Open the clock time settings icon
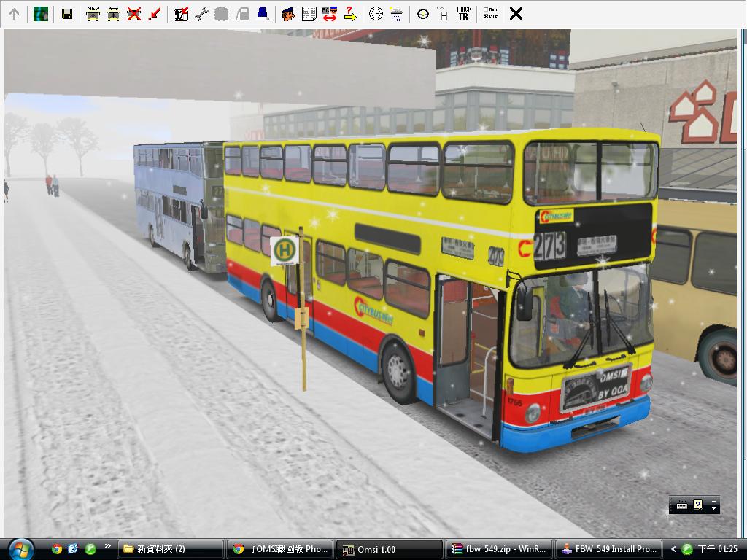This screenshot has height=560, width=747. pyautogui.click(x=376, y=14)
